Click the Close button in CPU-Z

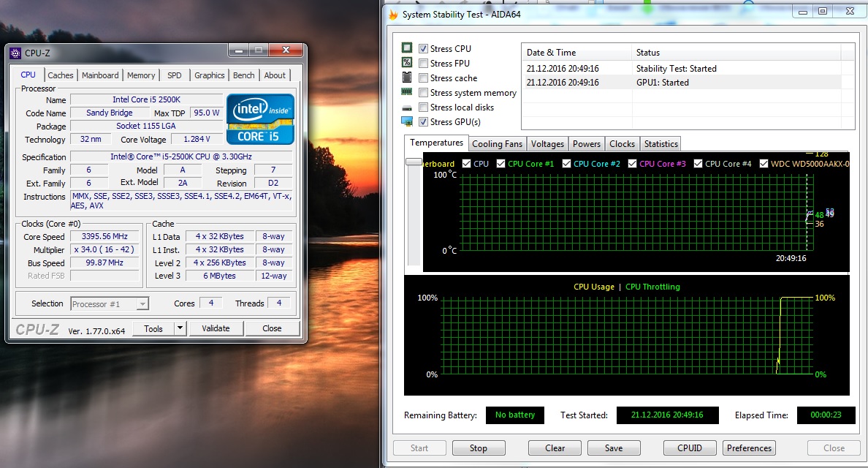pos(272,328)
